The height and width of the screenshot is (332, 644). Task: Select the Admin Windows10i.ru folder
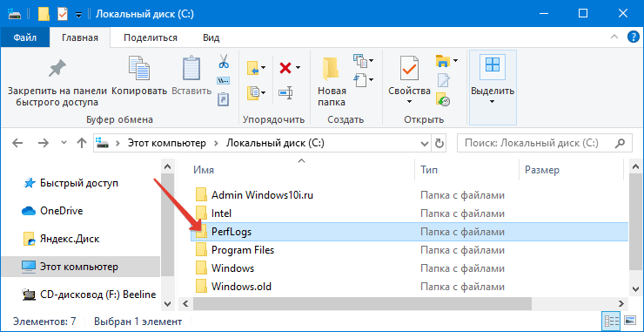pyautogui.click(x=262, y=195)
